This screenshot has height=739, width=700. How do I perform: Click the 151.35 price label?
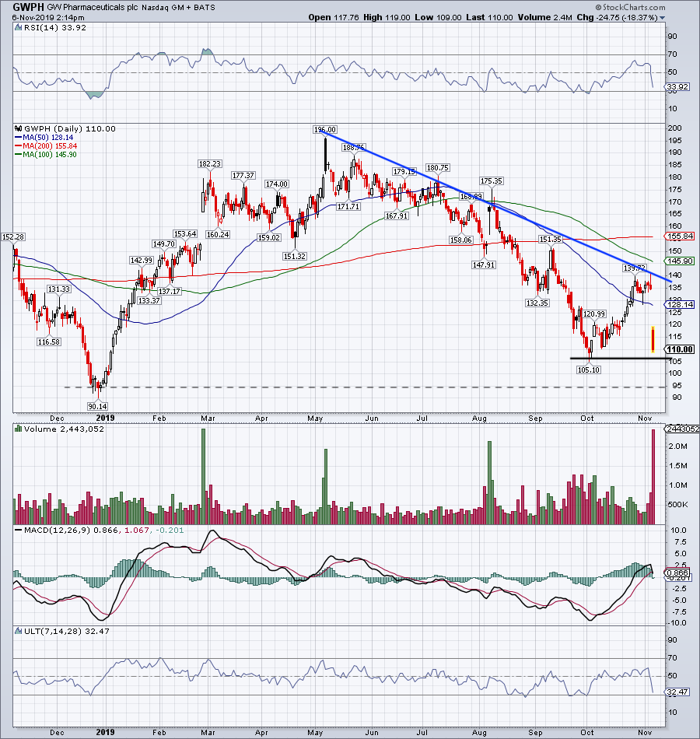pos(551,240)
